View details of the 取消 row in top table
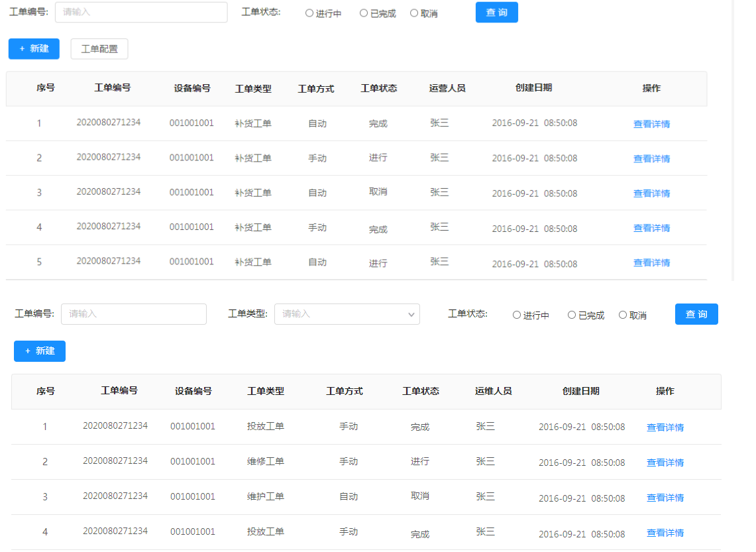The image size is (756, 552). [x=651, y=193]
